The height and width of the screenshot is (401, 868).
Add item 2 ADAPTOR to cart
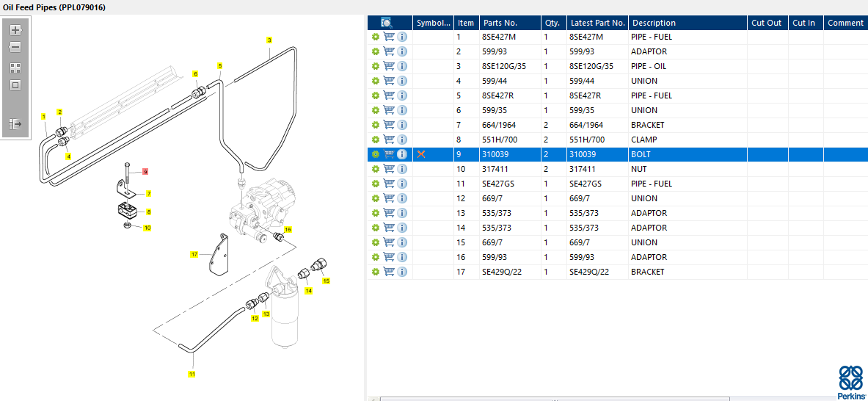point(389,51)
